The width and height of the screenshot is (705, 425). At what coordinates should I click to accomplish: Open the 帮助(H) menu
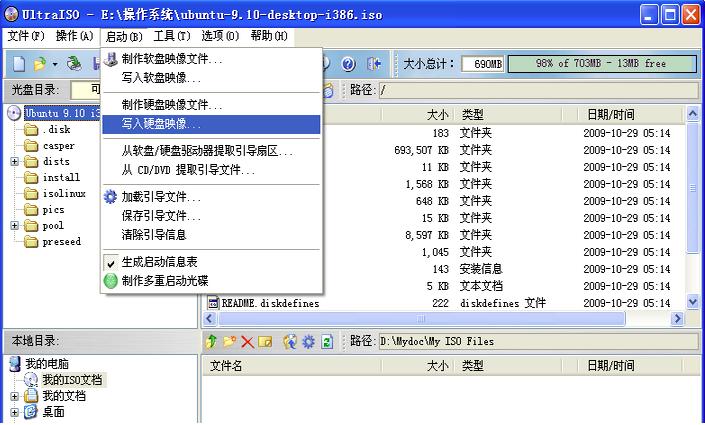click(x=269, y=36)
